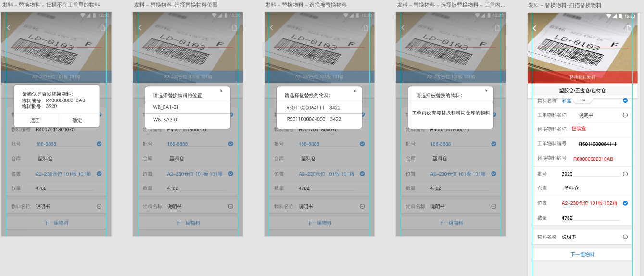Image resolution: width=644 pixels, height=276 pixels.
Task: Click red replacement code R60000000010AB
Action: [593, 159]
